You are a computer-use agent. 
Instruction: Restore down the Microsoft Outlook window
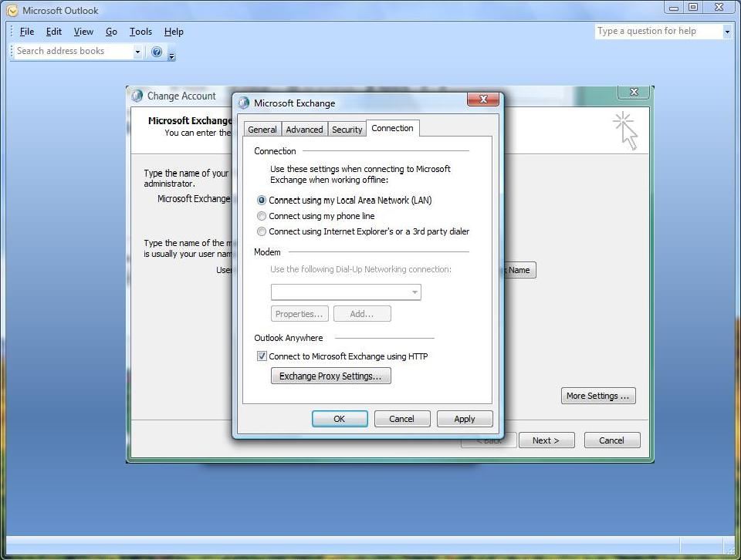(x=693, y=7)
